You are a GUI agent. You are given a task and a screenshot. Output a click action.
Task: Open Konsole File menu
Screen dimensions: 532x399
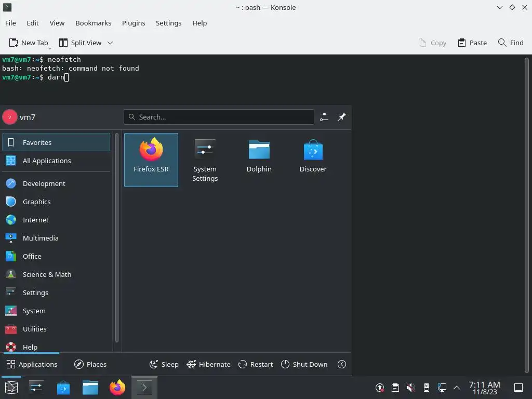(x=10, y=23)
